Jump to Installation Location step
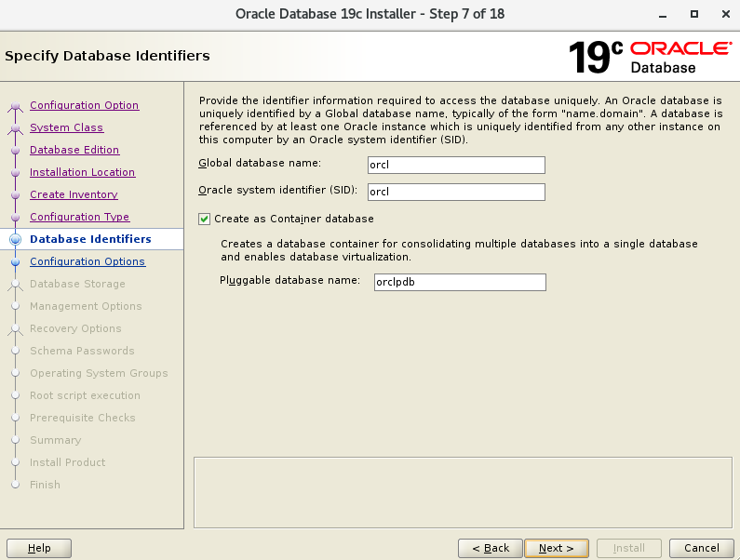 [x=82, y=172]
